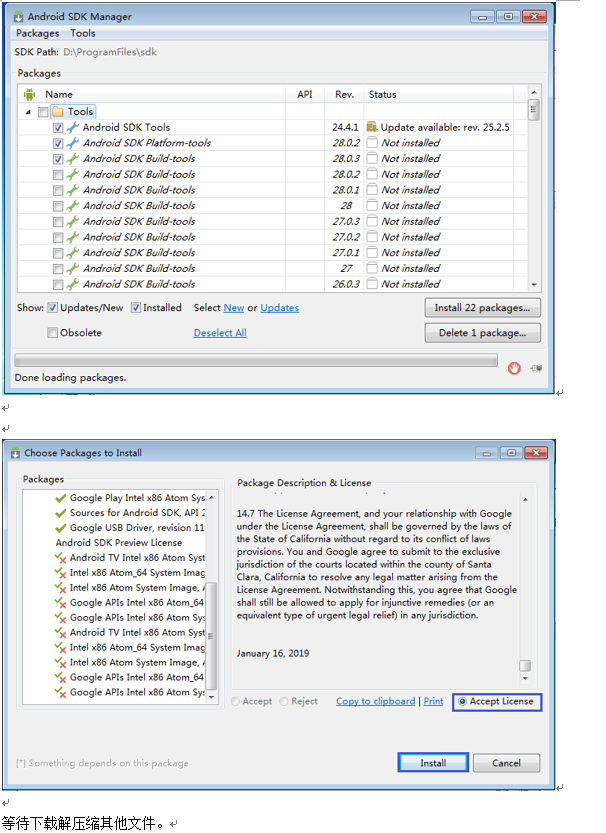Click wrench icon for Build-tools rev 27

(x=73, y=268)
